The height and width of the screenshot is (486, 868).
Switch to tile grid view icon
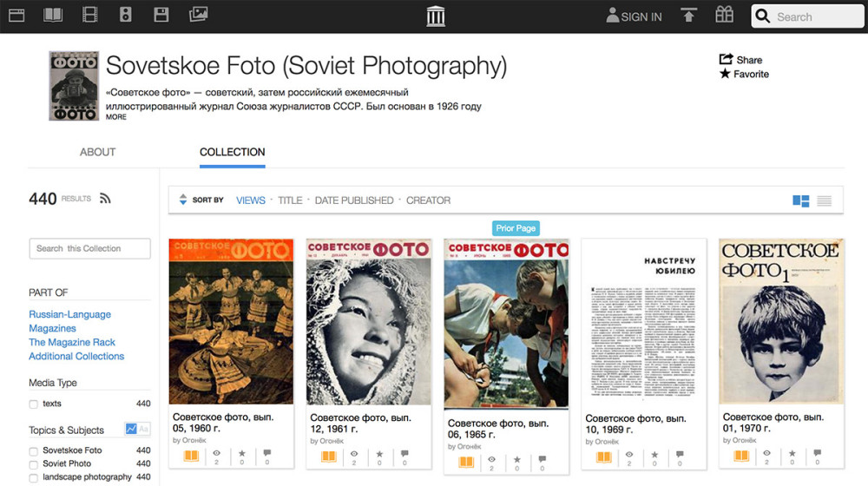click(800, 201)
